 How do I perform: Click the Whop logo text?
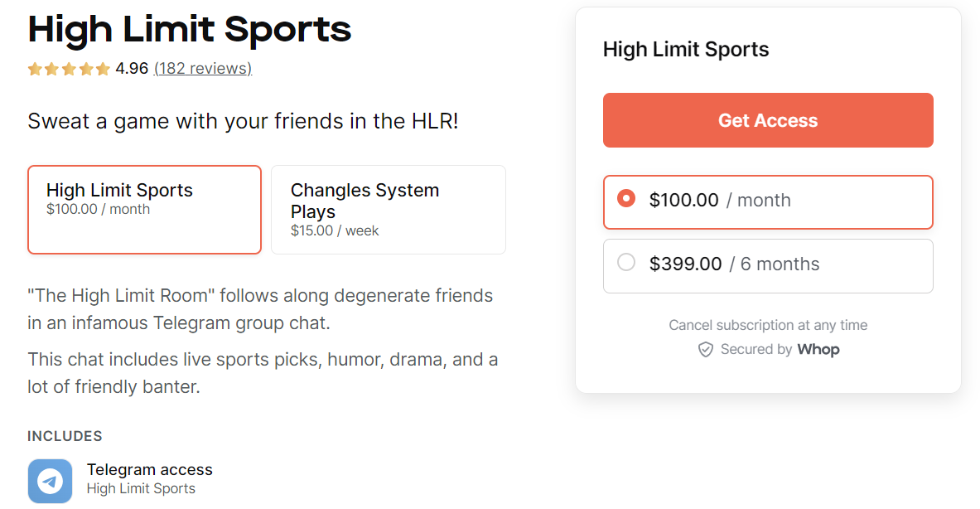pyautogui.click(x=818, y=349)
